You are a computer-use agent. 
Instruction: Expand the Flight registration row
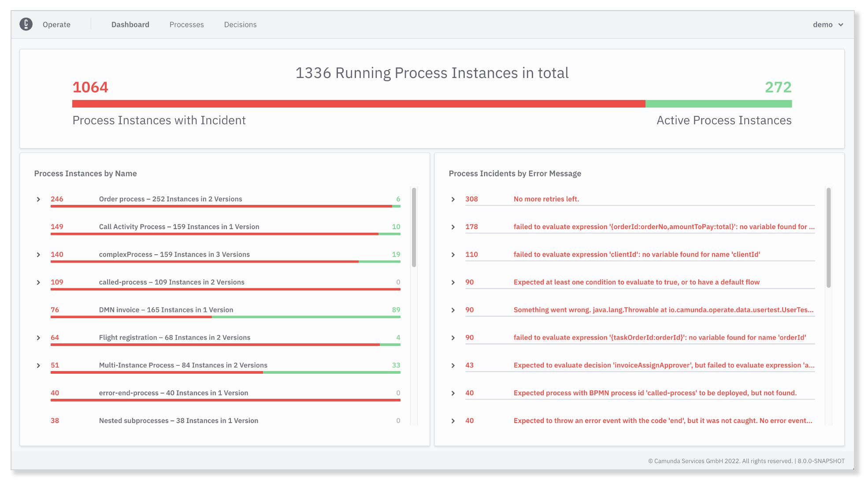tap(38, 338)
